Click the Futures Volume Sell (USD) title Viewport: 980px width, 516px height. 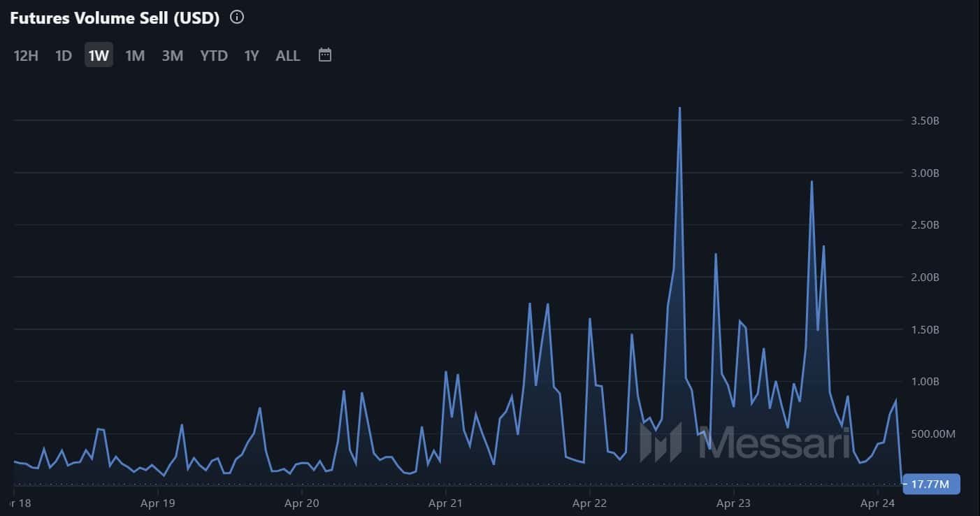[115, 18]
